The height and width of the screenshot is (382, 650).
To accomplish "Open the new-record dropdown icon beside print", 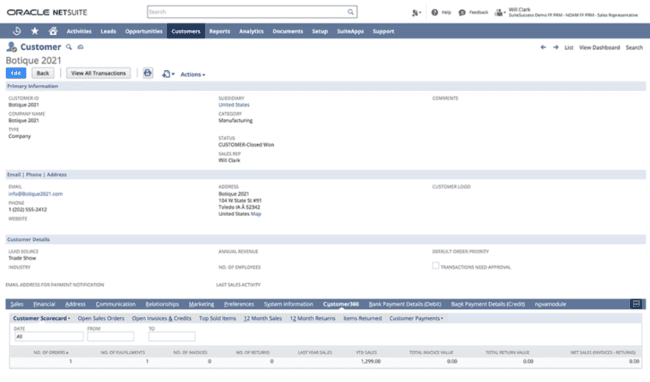I will 168,74.
